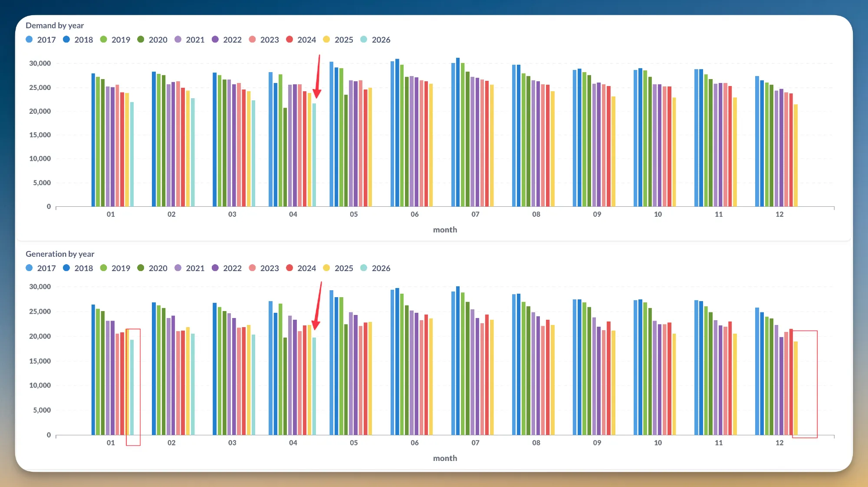Click month label 04 on Generation chart axis
The width and height of the screenshot is (868, 487).
coord(293,443)
